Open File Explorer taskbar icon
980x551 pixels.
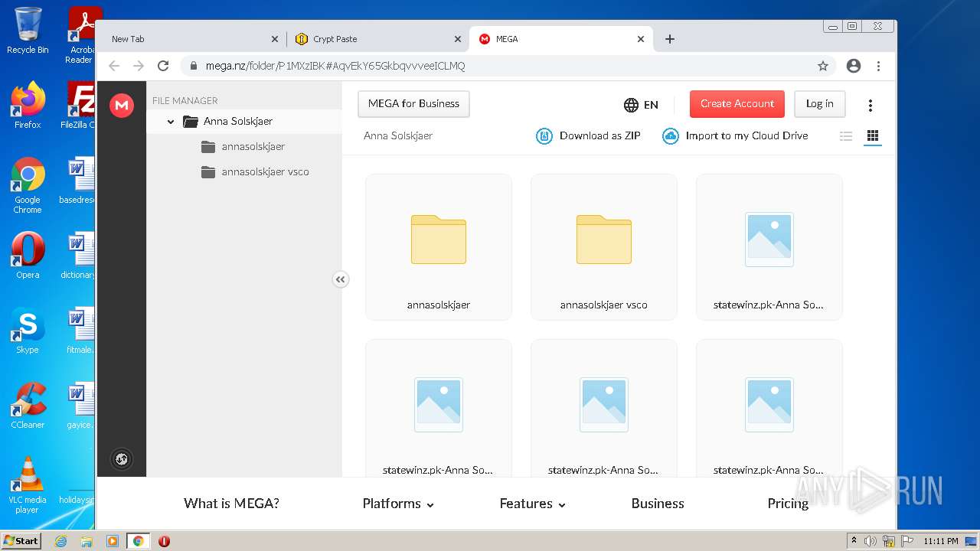pyautogui.click(x=87, y=541)
